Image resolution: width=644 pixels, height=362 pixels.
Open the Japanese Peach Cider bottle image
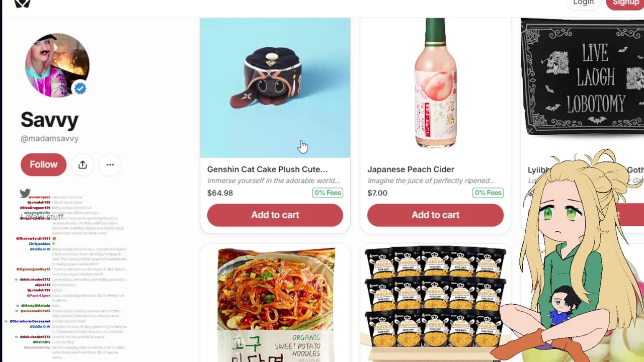(x=435, y=83)
